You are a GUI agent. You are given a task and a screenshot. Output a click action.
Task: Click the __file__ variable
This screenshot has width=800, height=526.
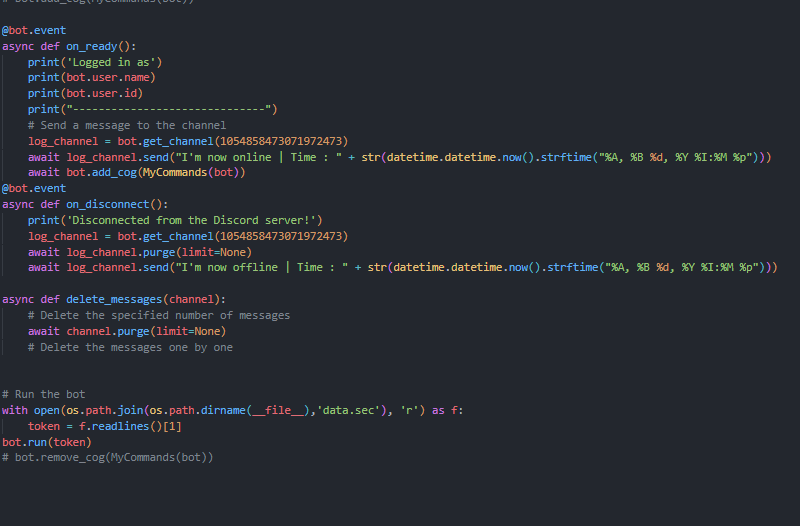click(x=278, y=411)
